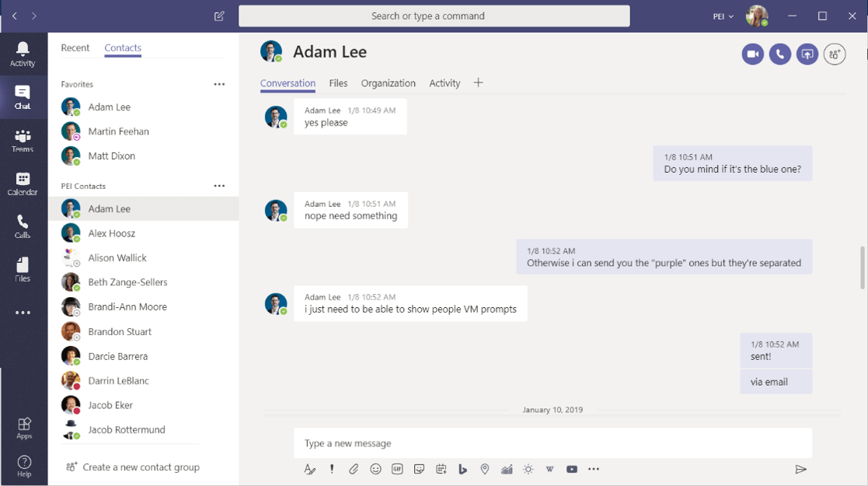Start a video call with Adam Lee
This screenshot has width=868, height=486.
752,54
